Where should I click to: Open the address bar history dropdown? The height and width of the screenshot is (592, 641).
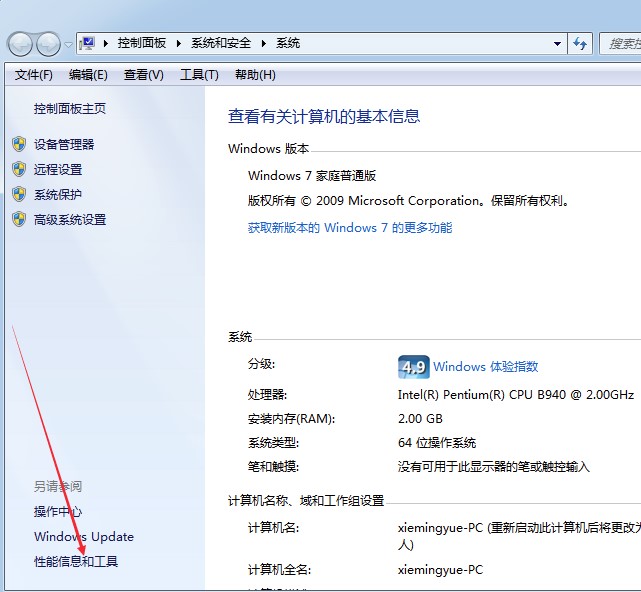click(x=557, y=43)
